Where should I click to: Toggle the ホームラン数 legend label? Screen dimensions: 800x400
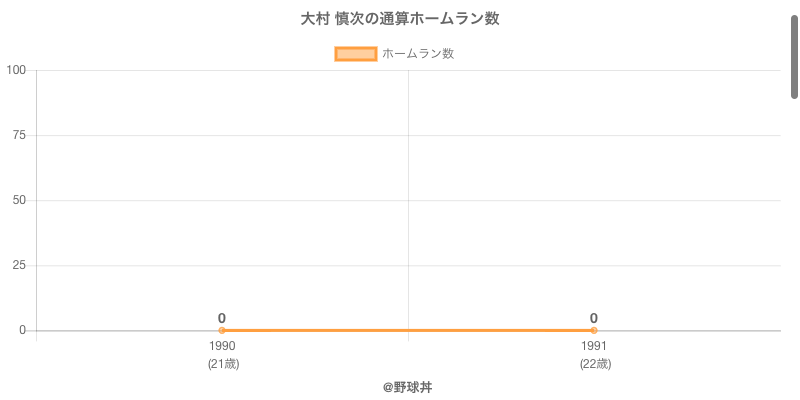(418, 54)
